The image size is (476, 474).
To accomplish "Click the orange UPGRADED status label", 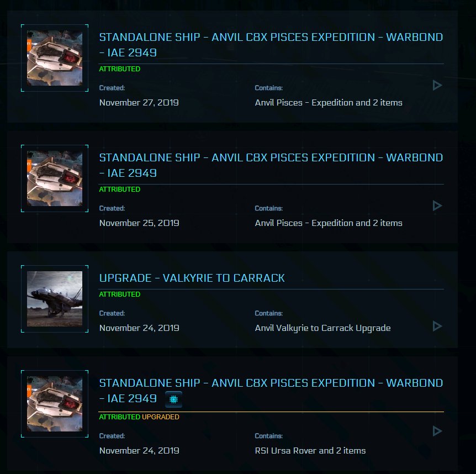I will click(x=161, y=417).
